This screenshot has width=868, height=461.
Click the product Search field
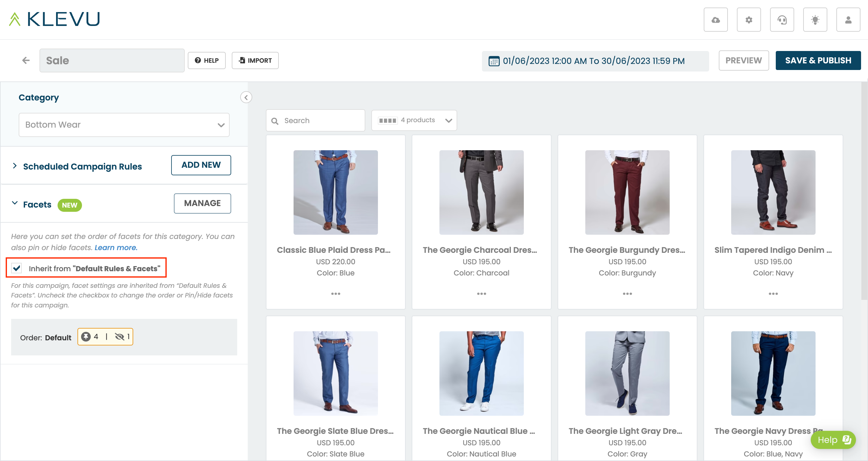tap(315, 120)
